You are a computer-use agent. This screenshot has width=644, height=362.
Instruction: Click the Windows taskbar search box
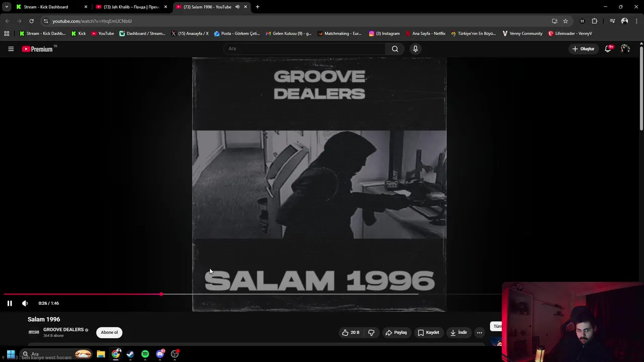pyautogui.click(x=56, y=354)
